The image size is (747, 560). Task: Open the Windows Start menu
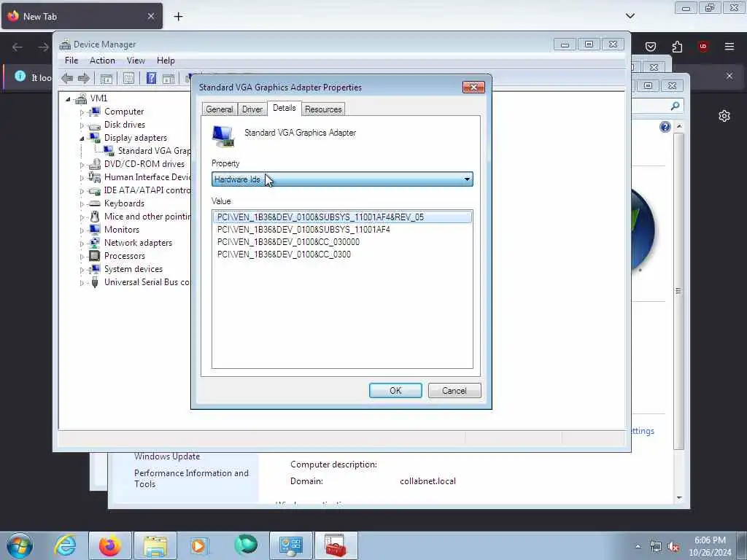(20, 545)
